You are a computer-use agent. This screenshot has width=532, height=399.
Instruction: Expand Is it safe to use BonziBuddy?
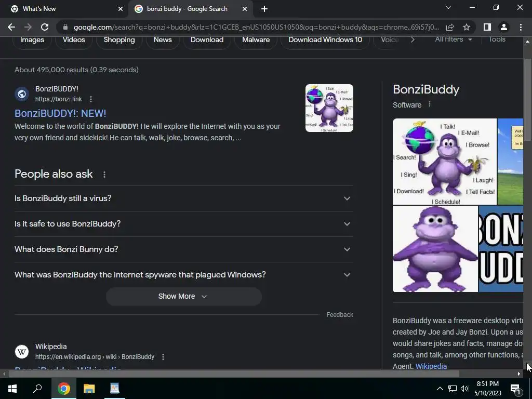(x=183, y=224)
